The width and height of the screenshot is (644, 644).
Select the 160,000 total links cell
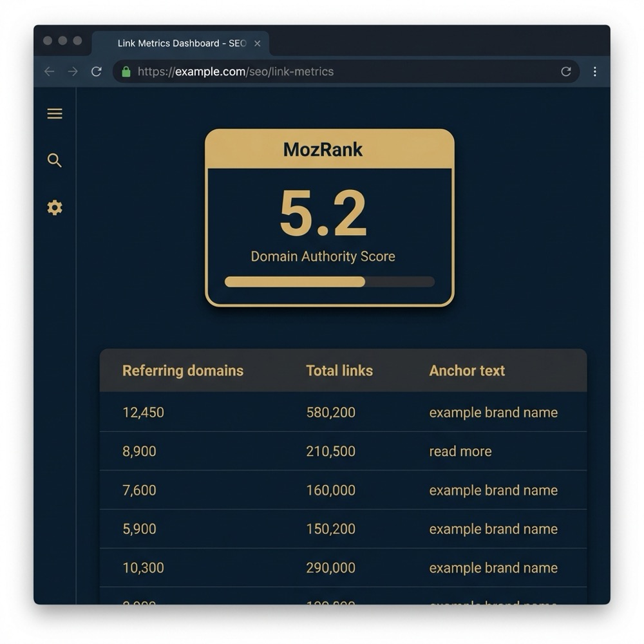(330, 490)
